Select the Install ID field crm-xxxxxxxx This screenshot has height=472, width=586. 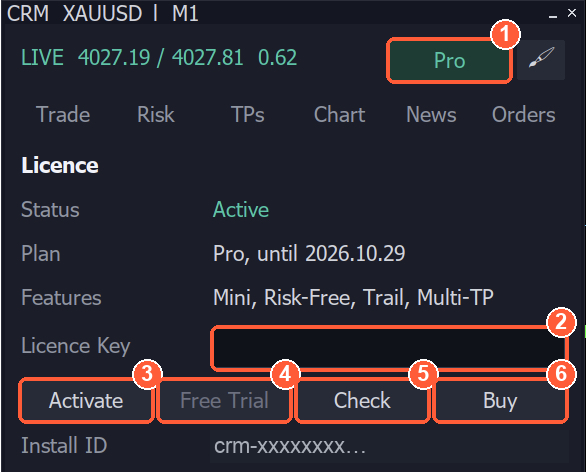click(389, 446)
